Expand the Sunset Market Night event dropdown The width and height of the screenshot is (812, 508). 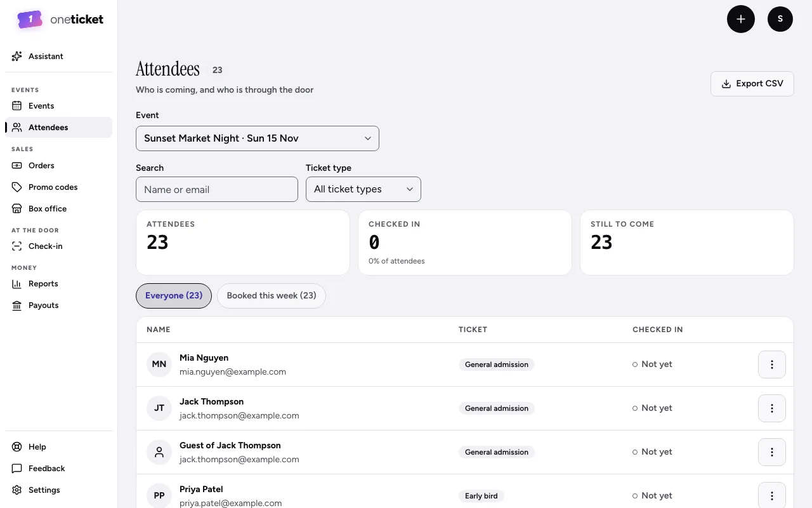point(258,138)
